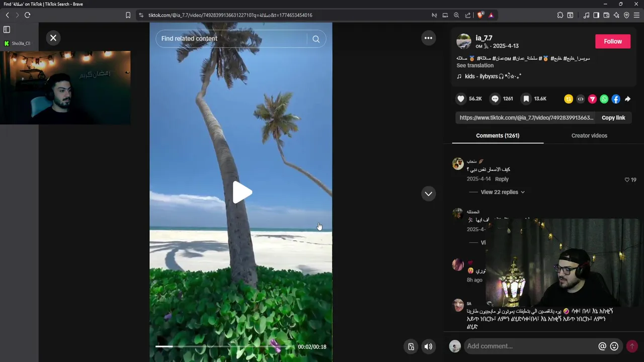Open the ia_7.7 username link
The image size is (644, 362).
click(x=484, y=38)
